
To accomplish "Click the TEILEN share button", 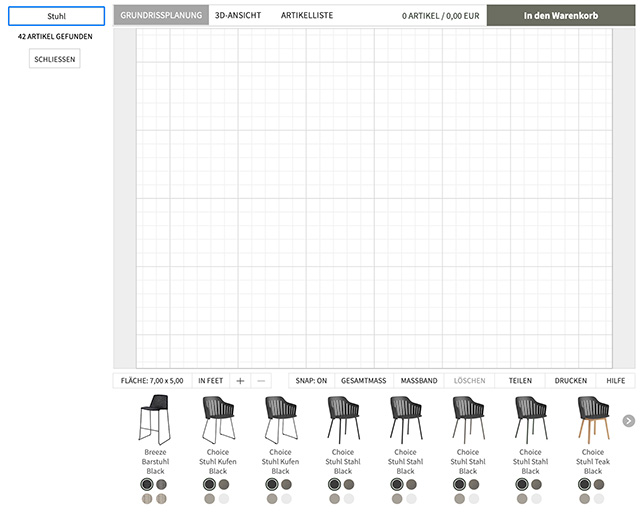I will click(520, 381).
